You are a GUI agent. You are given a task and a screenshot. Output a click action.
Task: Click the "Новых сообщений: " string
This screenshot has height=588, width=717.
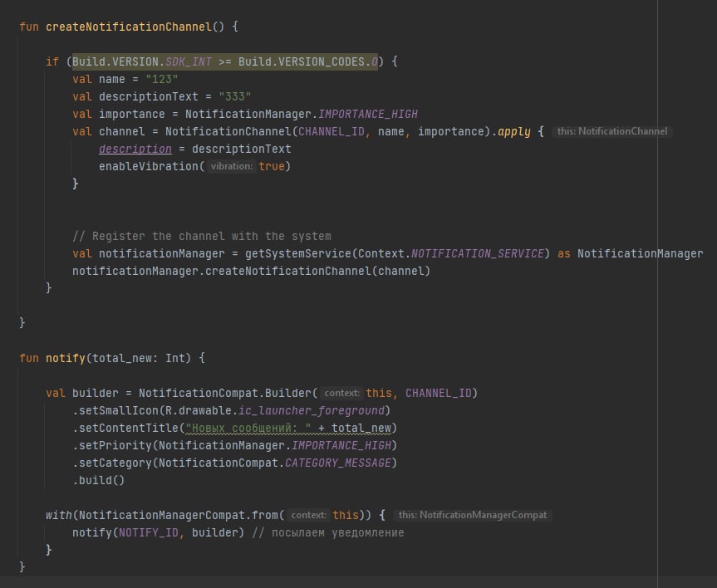pyautogui.click(x=248, y=428)
